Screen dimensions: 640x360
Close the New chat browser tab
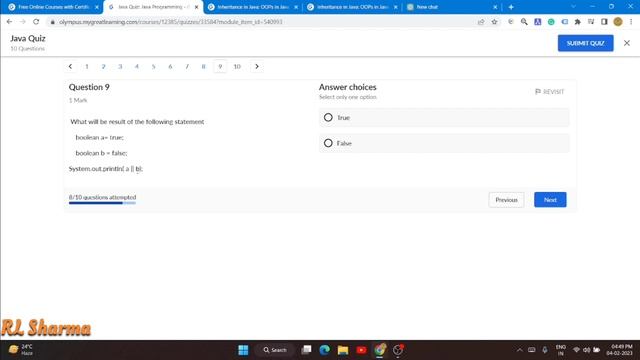pyautogui.click(x=495, y=7)
